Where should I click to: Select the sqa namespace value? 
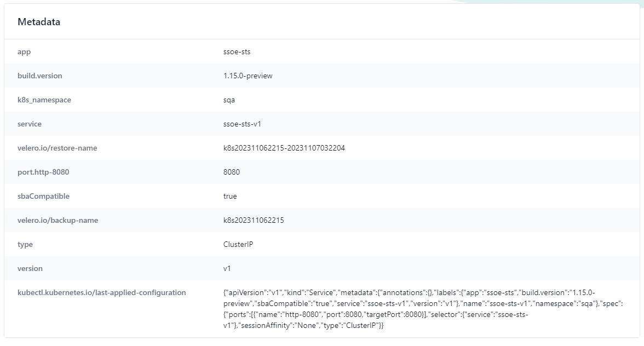click(x=229, y=100)
